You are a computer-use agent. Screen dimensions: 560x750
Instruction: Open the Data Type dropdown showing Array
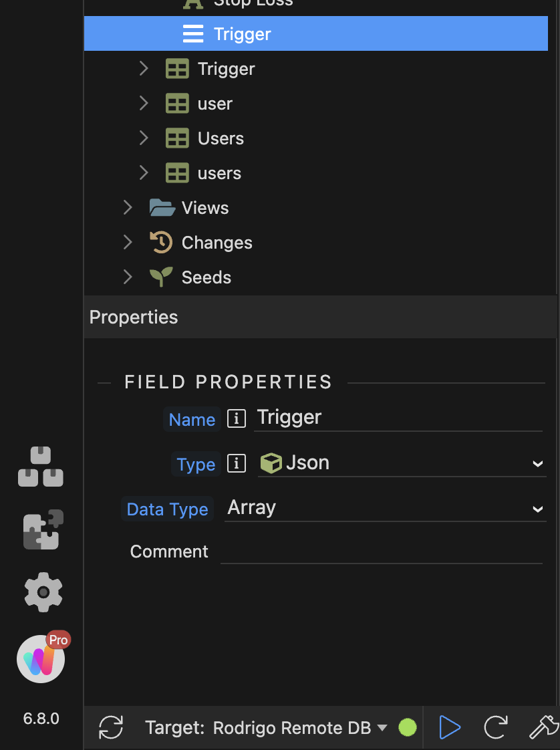pyautogui.click(x=385, y=508)
